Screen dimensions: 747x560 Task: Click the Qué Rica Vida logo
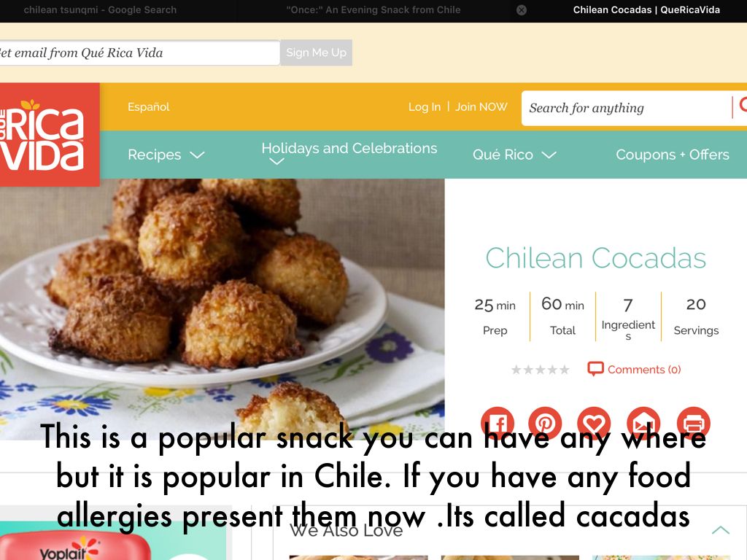(50, 134)
